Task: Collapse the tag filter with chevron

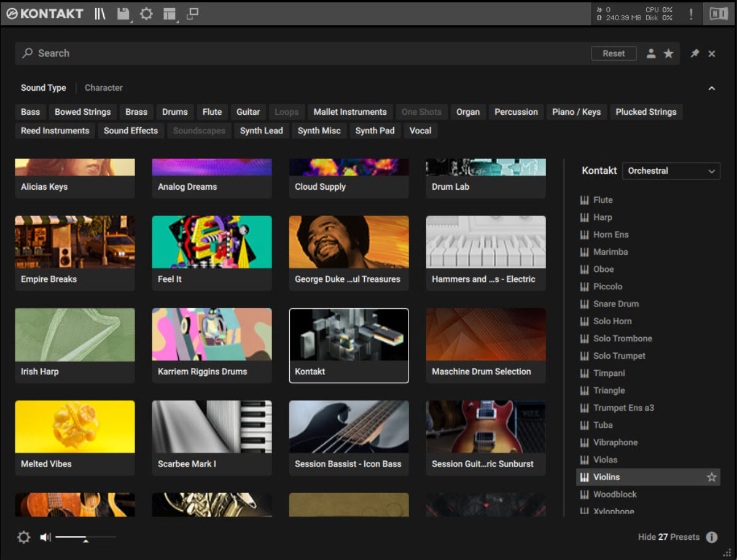Action: (x=712, y=88)
